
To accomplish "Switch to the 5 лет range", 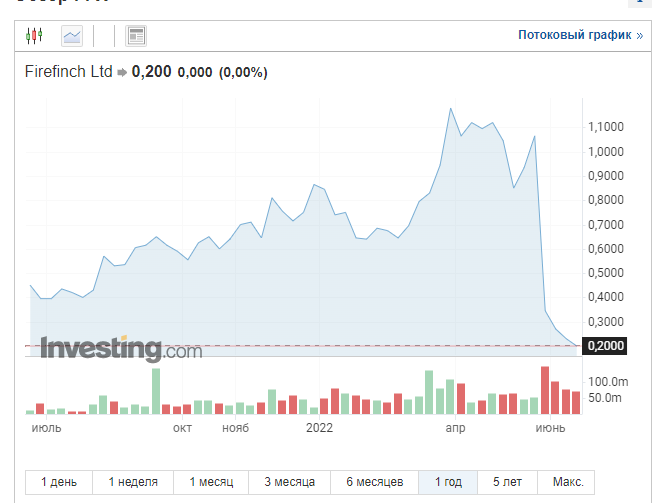I will click(x=507, y=481).
